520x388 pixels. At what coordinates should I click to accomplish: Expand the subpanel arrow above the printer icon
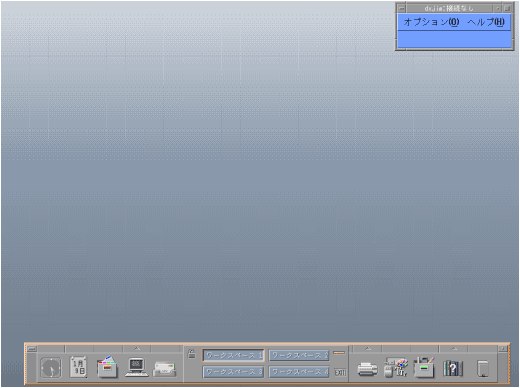368,349
